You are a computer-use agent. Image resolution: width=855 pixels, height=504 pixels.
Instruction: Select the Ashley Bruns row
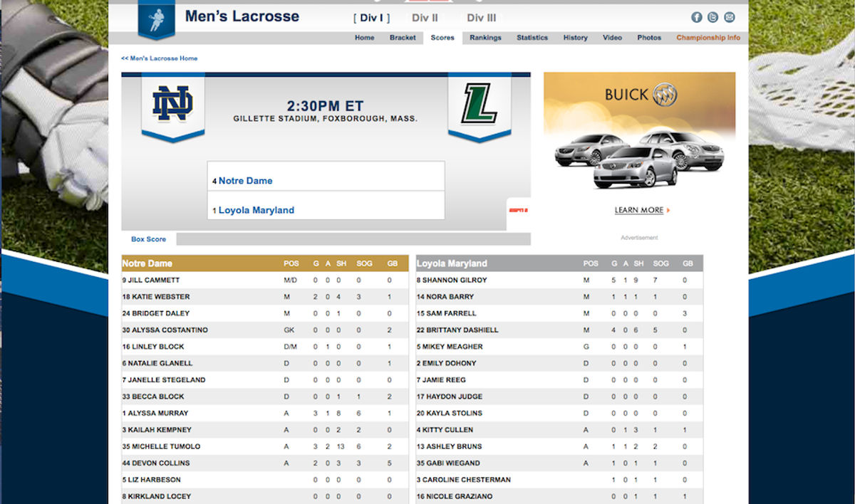559,446
